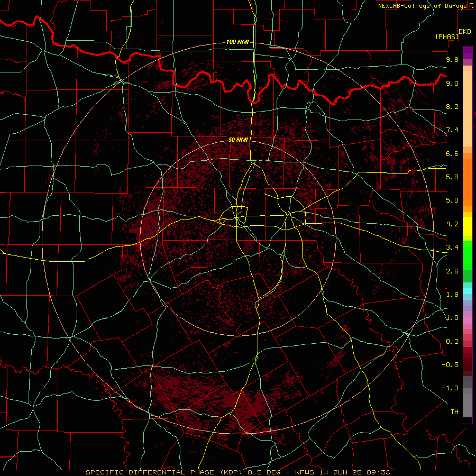Click the 50 NMI range ring label
The height and width of the screenshot is (476, 476).
239,140
